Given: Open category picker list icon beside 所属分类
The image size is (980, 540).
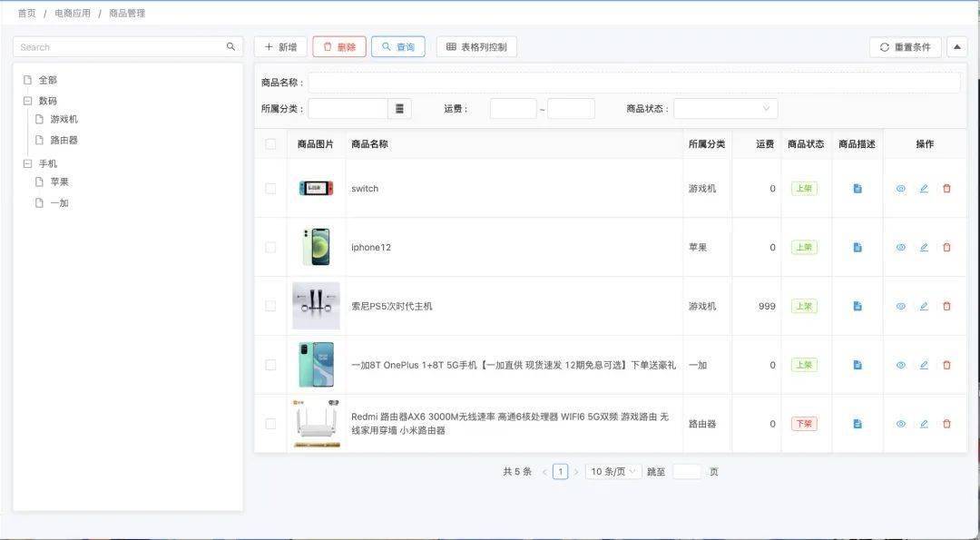Looking at the screenshot, I should coord(400,109).
